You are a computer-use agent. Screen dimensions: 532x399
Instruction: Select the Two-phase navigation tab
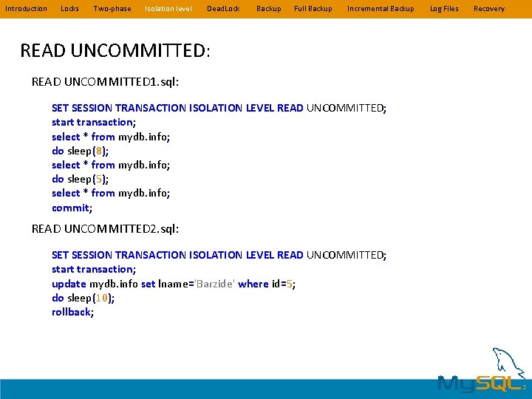coord(112,9)
